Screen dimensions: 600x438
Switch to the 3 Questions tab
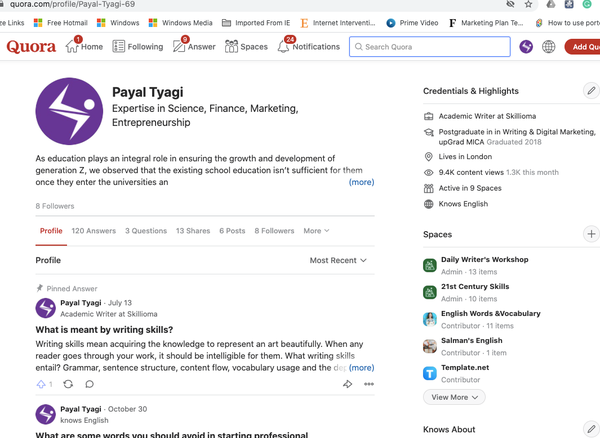click(146, 231)
